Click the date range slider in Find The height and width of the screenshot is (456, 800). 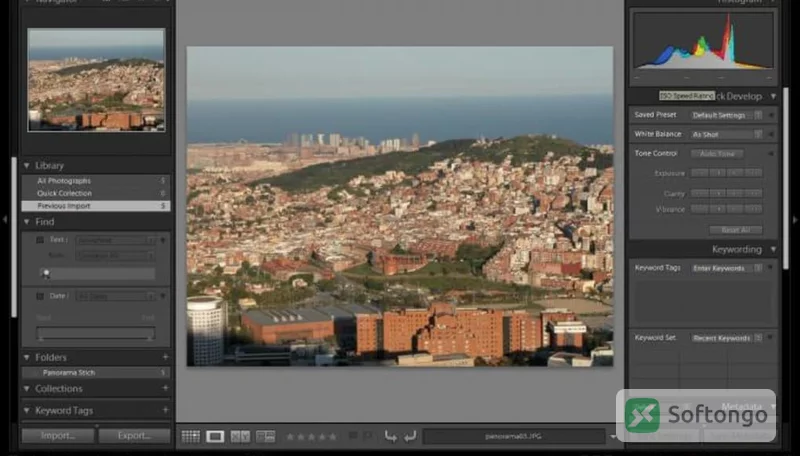point(95,334)
